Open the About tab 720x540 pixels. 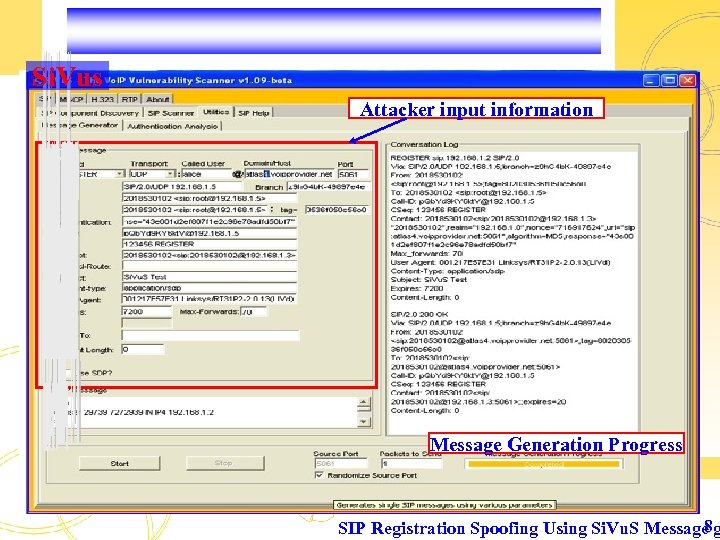click(x=158, y=99)
